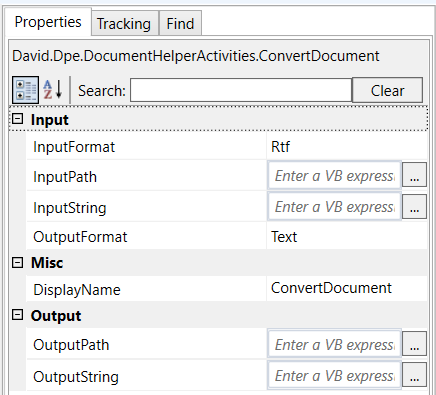
Task: Click the OutputString VB expression field
Action: click(334, 375)
